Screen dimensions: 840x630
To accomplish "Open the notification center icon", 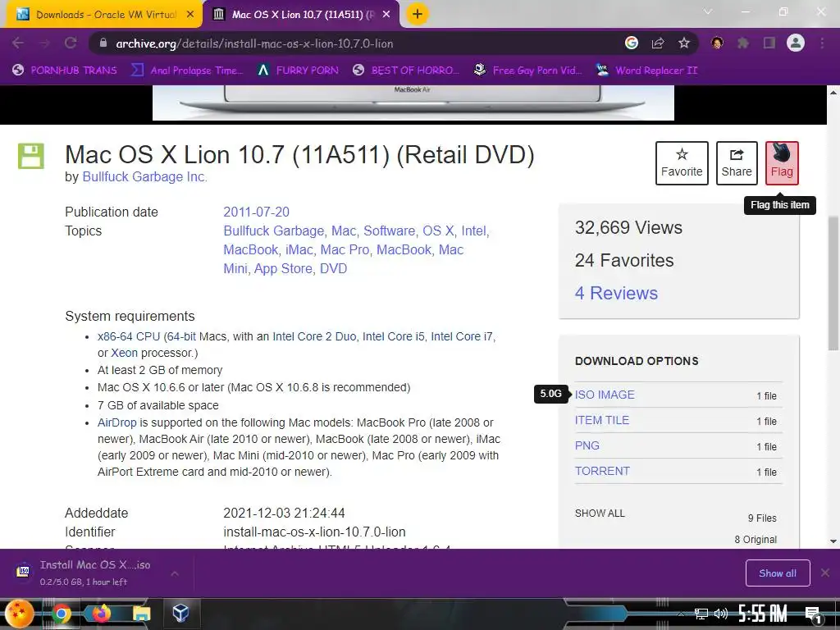I will click(813, 614).
